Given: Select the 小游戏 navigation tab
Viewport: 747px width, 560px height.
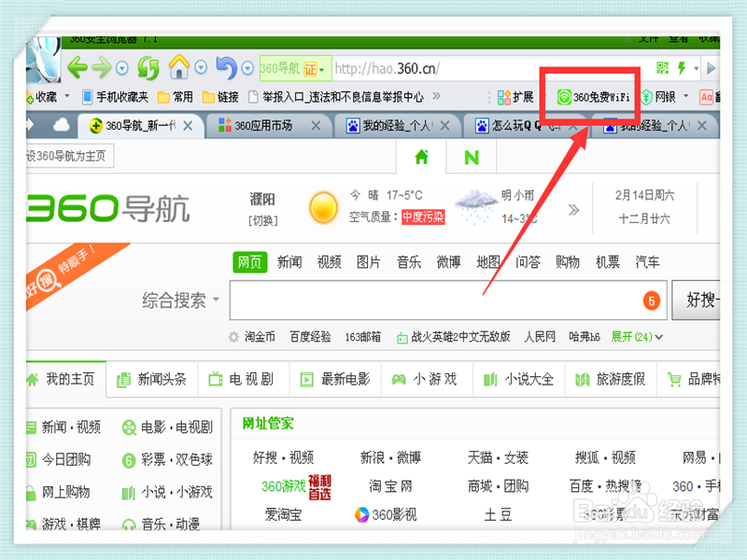Looking at the screenshot, I should click(x=427, y=379).
